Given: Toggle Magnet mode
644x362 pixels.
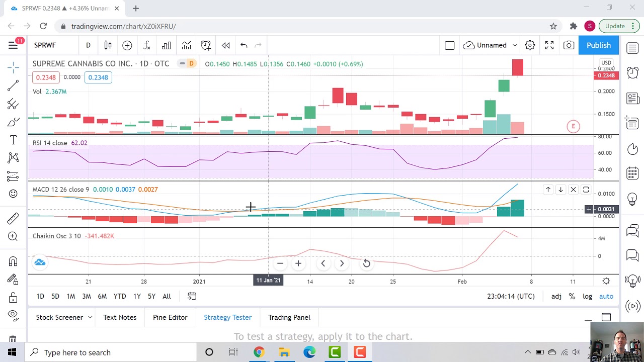Looking at the screenshot, I should point(13,261).
